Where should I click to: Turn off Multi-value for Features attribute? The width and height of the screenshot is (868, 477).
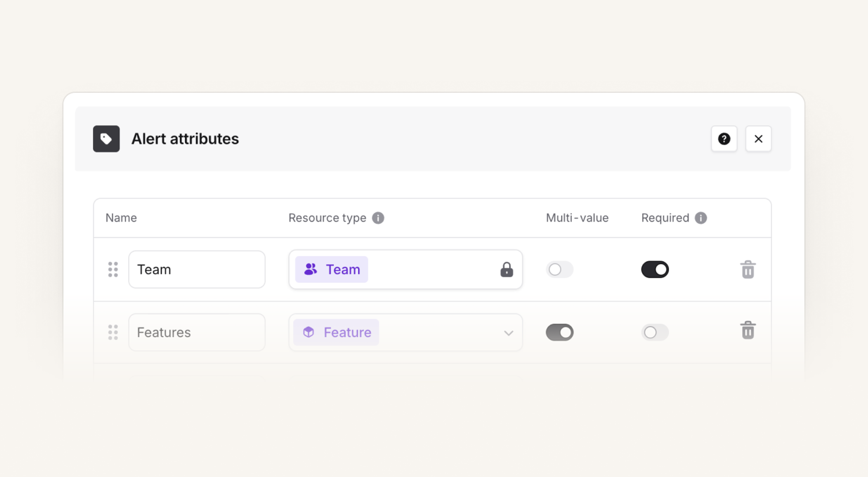click(559, 332)
